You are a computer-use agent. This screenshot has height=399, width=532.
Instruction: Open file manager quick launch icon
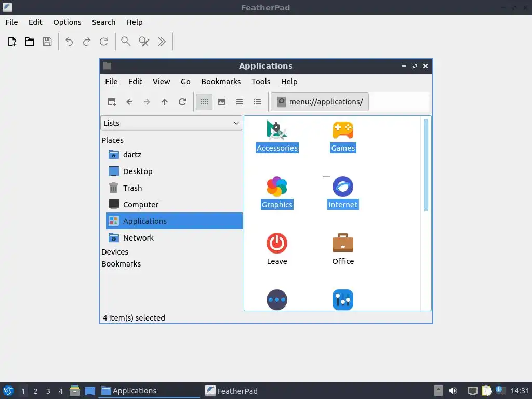pyautogui.click(x=75, y=391)
